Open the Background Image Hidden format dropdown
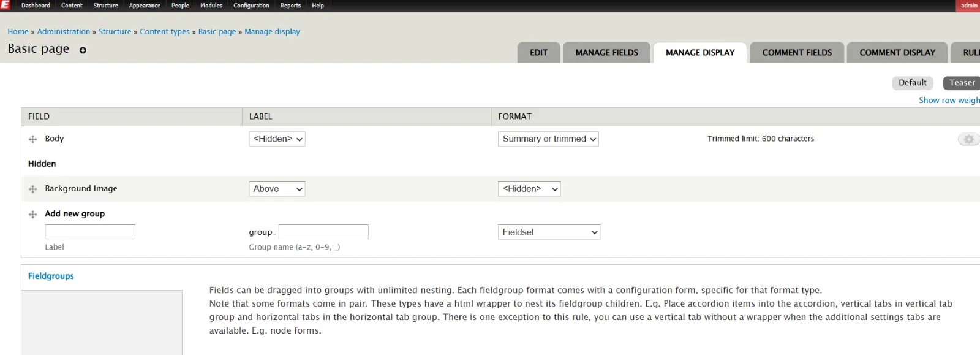Viewport: 980px width, 355px height. point(529,189)
